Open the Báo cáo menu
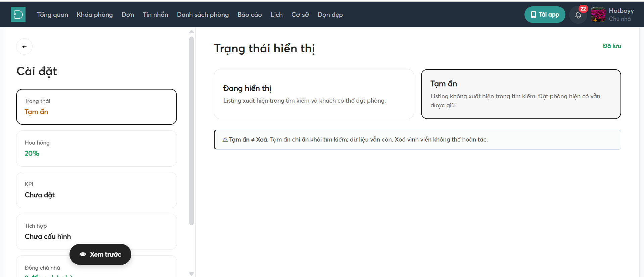 (249, 15)
